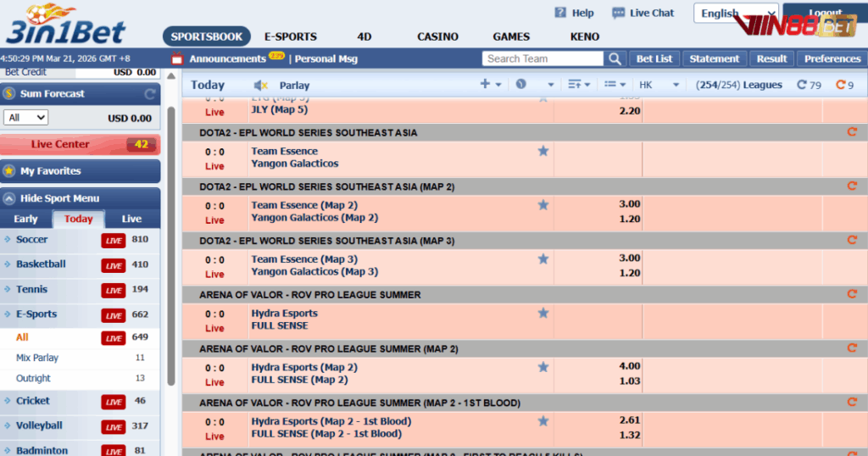Click the Volleyball LIVE badge

tap(114, 426)
